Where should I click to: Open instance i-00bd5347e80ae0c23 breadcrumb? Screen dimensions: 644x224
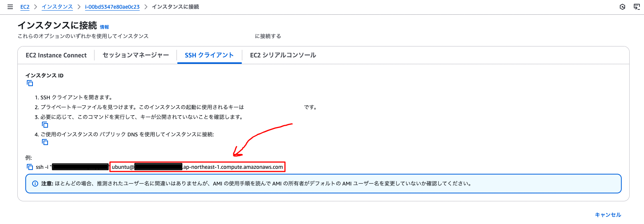point(112,7)
